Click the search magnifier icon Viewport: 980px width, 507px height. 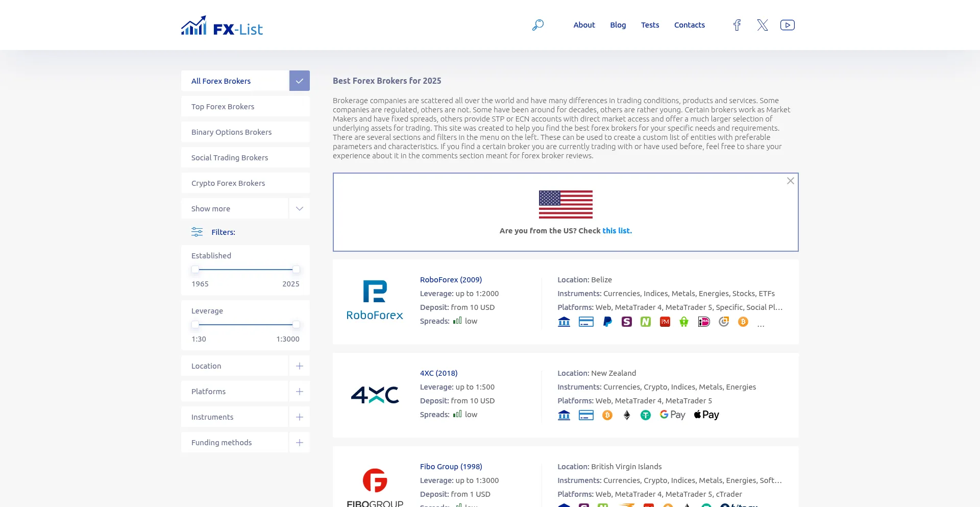tap(537, 25)
